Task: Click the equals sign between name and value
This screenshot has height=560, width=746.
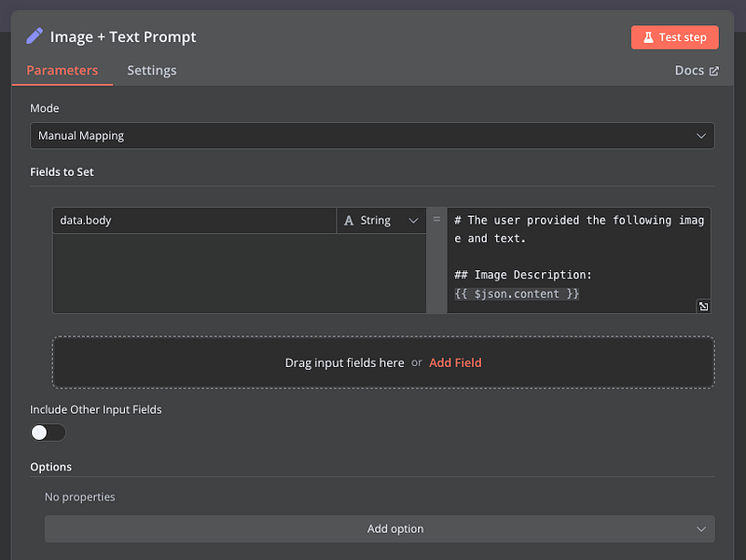Action: pos(436,220)
